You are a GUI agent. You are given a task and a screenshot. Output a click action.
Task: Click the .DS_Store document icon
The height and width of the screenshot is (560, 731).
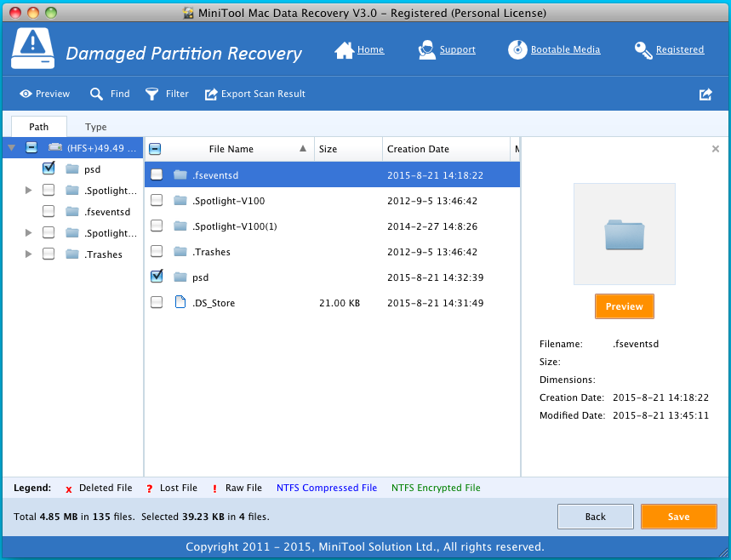[x=180, y=302]
